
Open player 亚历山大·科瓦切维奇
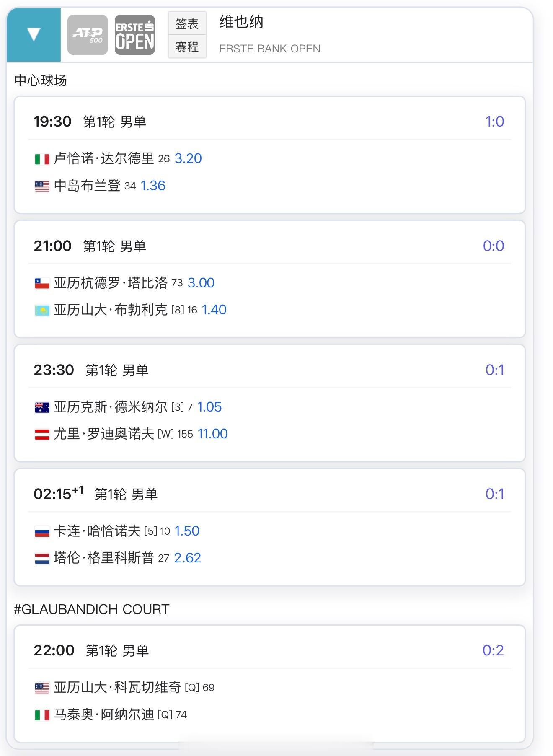click(117, 687)
